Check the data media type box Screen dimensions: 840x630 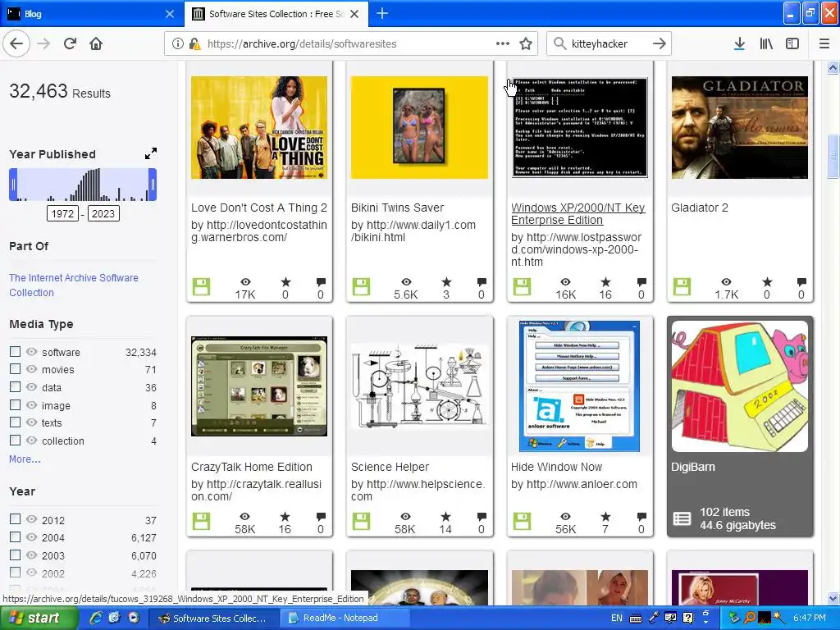(15, 387)
